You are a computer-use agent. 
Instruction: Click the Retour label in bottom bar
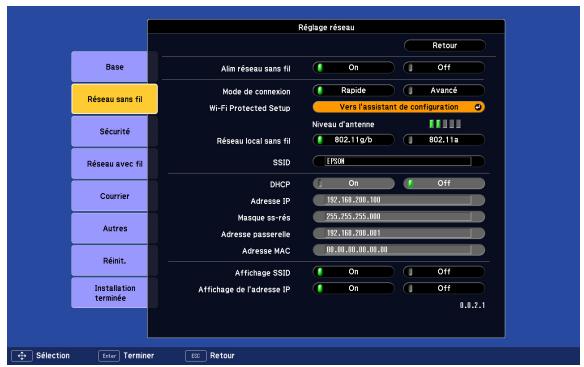coord(222,355)
